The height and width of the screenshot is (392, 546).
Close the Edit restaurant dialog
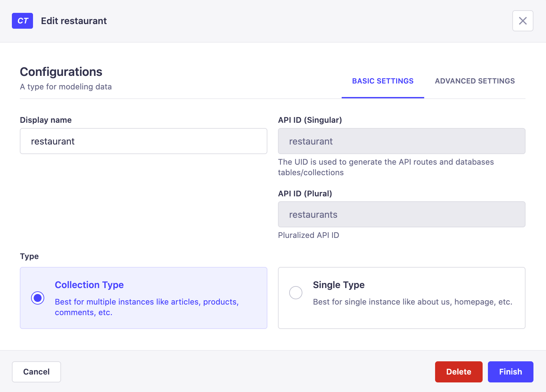point(523,20)
